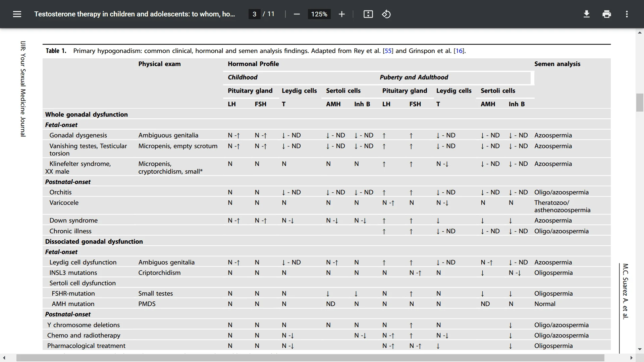644x362 pixels.
Task: Print the document
Action: click(x=606, y=14)
